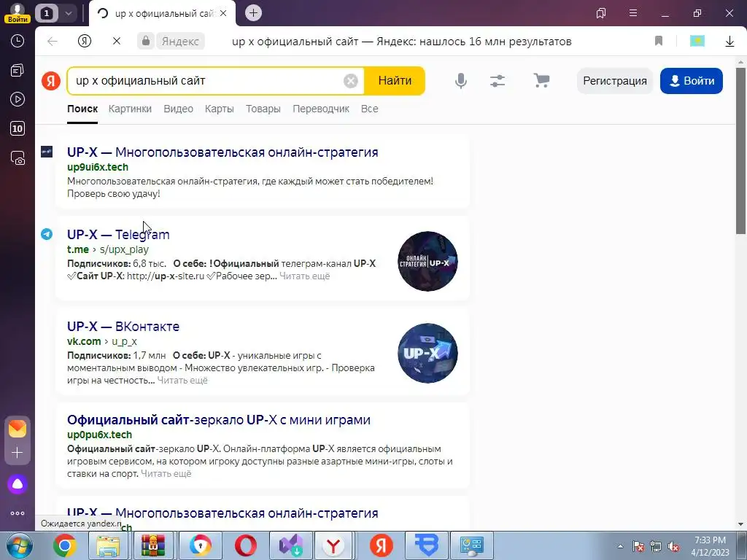Image resolution: width=747 pixels, height=560 pixels.
Task: Open Официальный сайт-зеркало UP-X result
Action: [219, 420]
